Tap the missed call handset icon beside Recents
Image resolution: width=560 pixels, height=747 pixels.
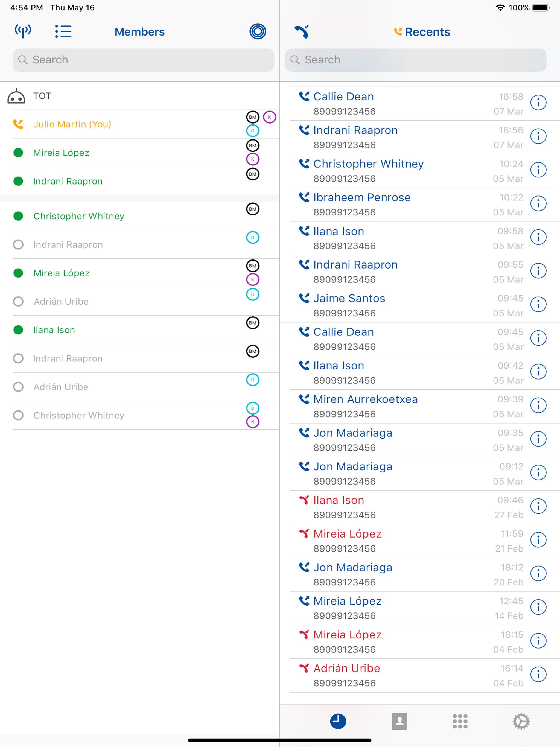[302, 32]
